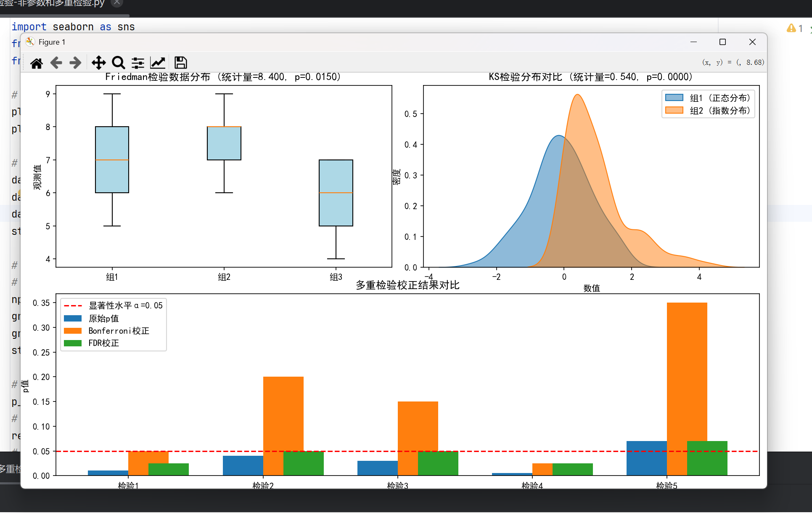Select the .py file editor tab
The height and width of the screenshot is (513, 812).
click(53, 3)
